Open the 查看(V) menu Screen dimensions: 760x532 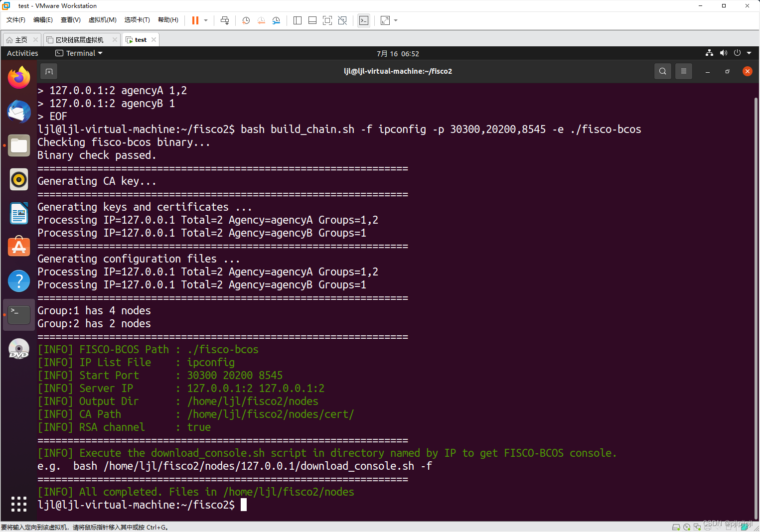(x=71, y=20)
